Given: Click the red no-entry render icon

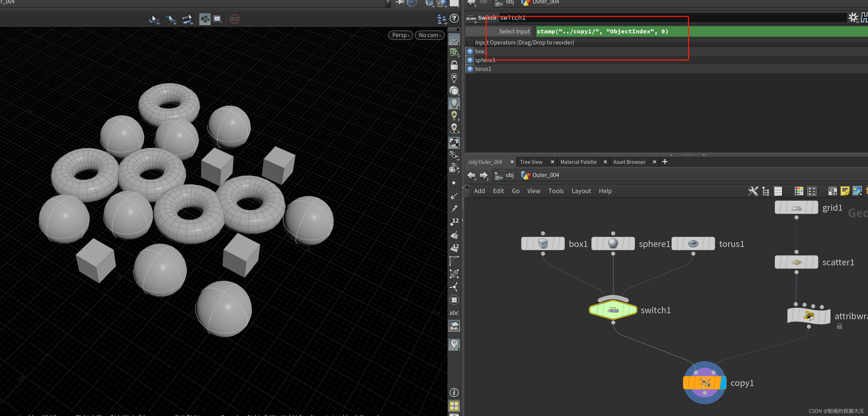Looking at the screenshot, I should (234, 19).
